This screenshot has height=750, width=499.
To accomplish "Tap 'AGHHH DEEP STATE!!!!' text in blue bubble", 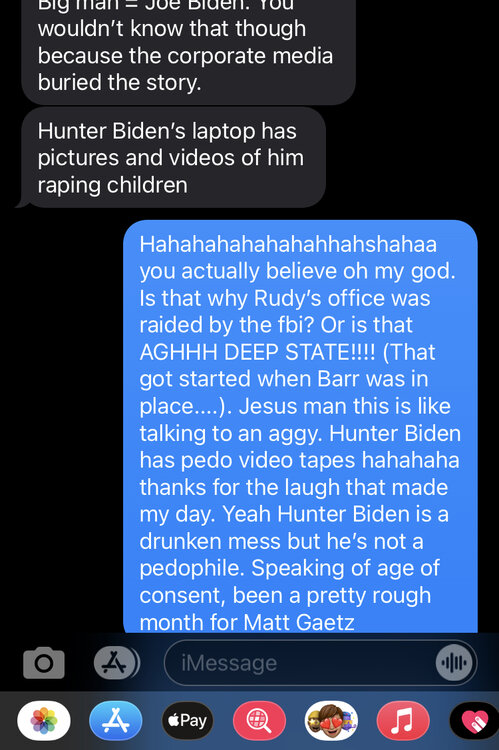I will pos(257,353).
